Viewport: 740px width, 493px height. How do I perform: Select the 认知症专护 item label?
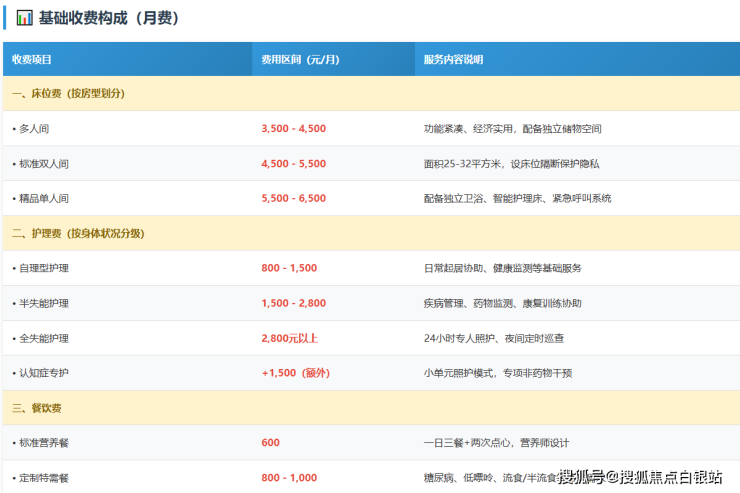click(45, 373)
